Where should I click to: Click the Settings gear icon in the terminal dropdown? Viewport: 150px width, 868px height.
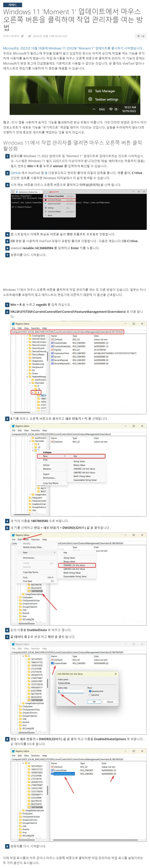pos(45,208)
